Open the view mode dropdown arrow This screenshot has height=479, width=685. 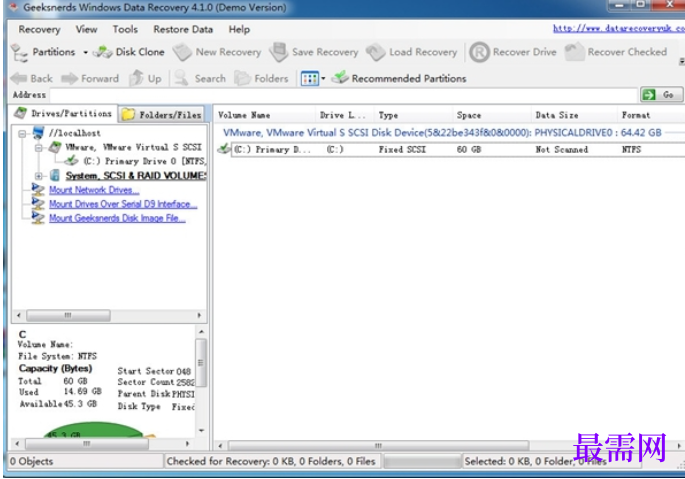[323, 79]
